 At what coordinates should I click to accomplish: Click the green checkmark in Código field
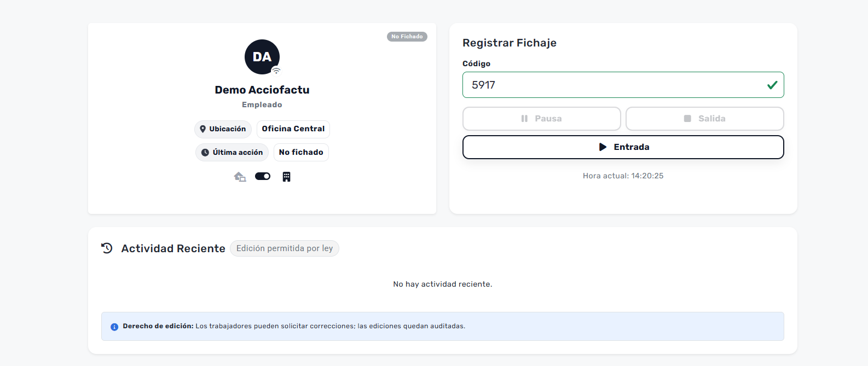tap(772, 85)
